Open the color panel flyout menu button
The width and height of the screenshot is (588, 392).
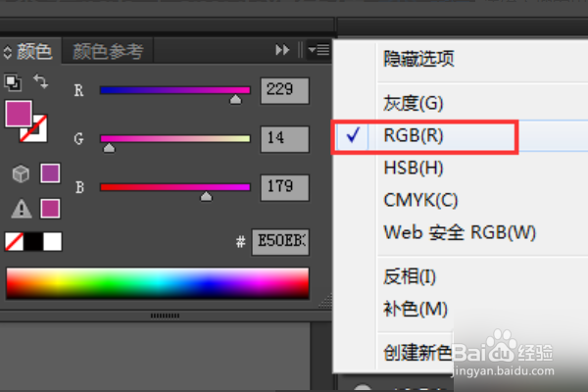pyautogui.click(x=318, y=50)
